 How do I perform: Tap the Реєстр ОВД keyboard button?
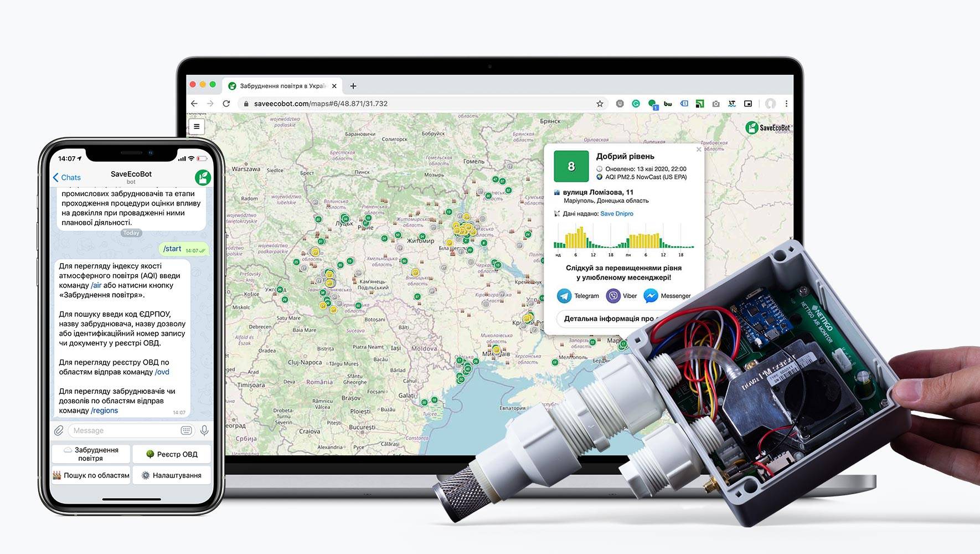tap(172, 454)
